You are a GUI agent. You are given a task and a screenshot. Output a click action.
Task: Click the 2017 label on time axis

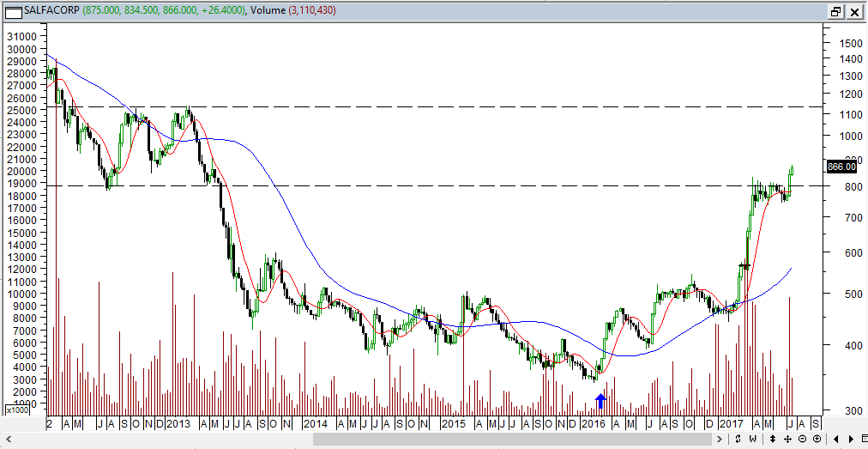(732, 424)
